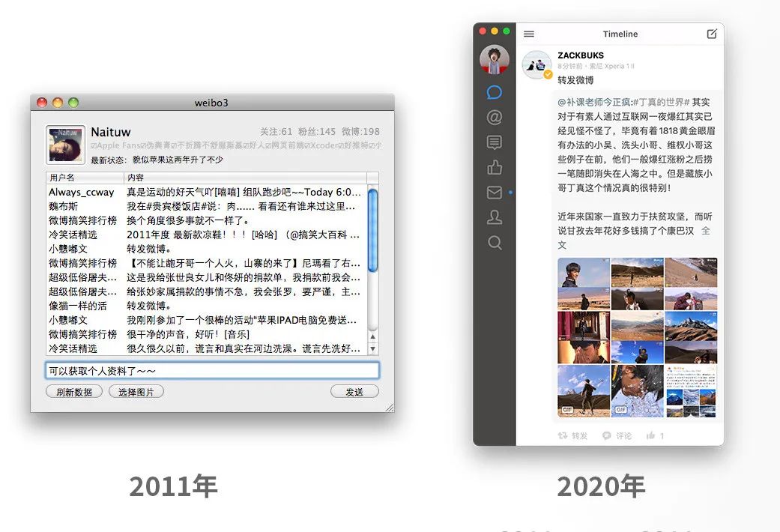Viewport: 780px width, 532px height.
Task: Click the 内容 column header
Action: pyautogui.click(x=245, y=178)
